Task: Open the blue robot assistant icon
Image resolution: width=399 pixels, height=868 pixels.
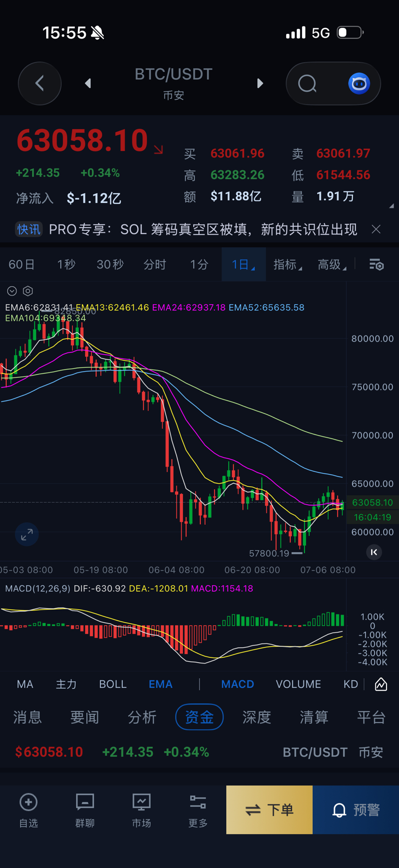Action: pos(359,83)
